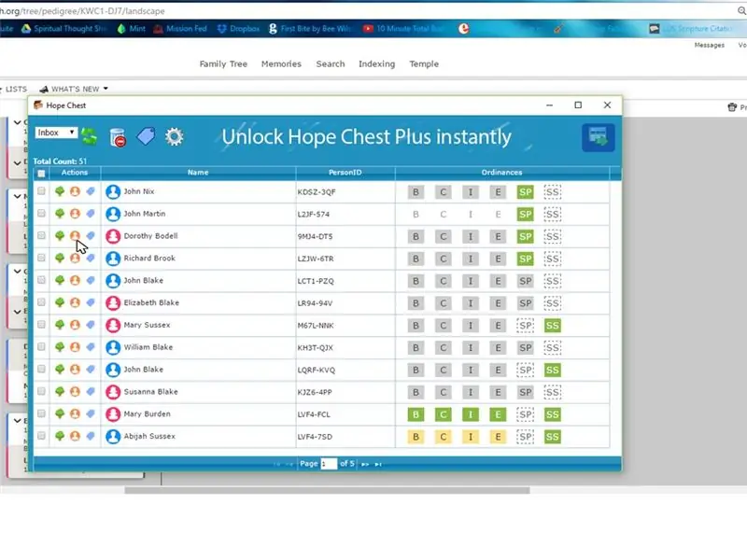Click the Lists tab
The height and width of the screenshot is (560, 747).
[x=15, y=89]
